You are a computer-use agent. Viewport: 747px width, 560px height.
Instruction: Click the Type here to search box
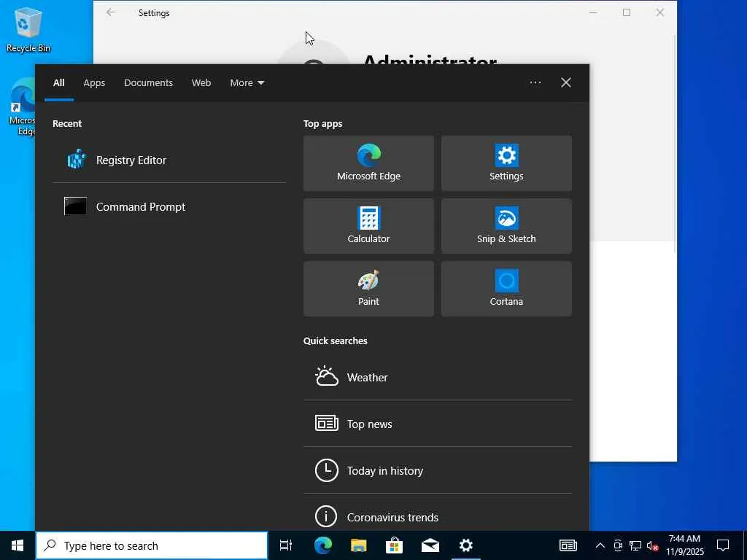coord(152,545)
